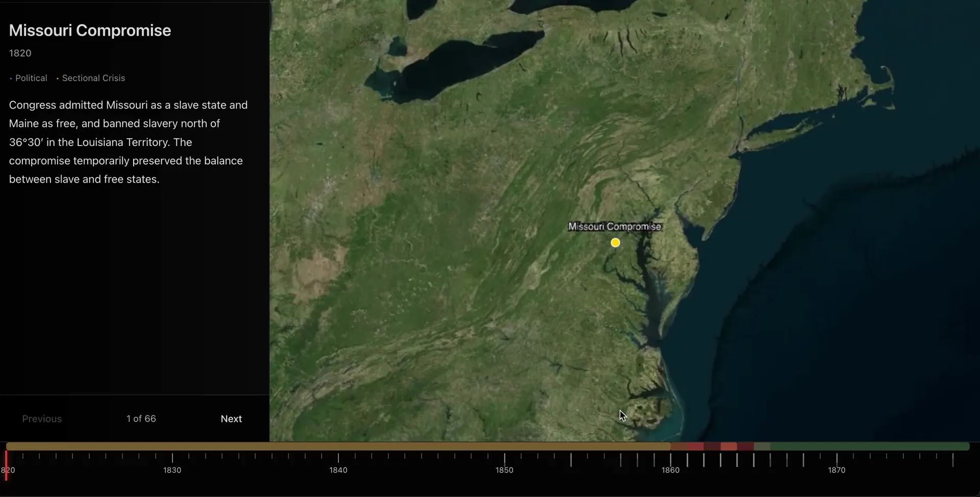Click the Previous event button

click(42, 419)
